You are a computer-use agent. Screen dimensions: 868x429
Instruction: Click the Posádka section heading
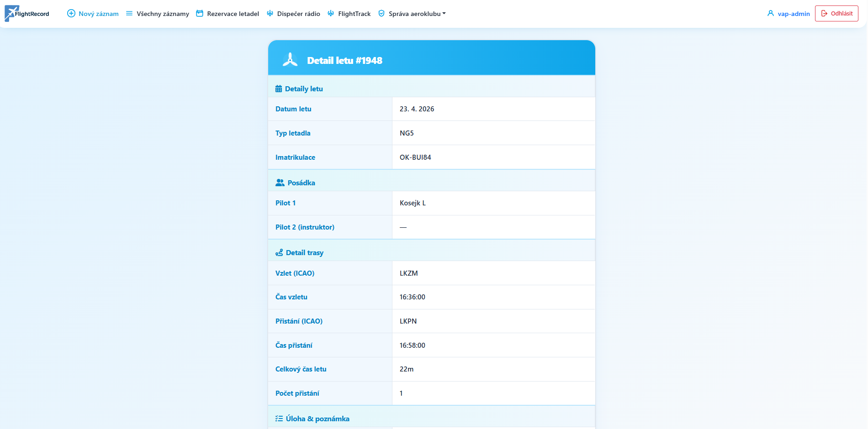[301, 183]
